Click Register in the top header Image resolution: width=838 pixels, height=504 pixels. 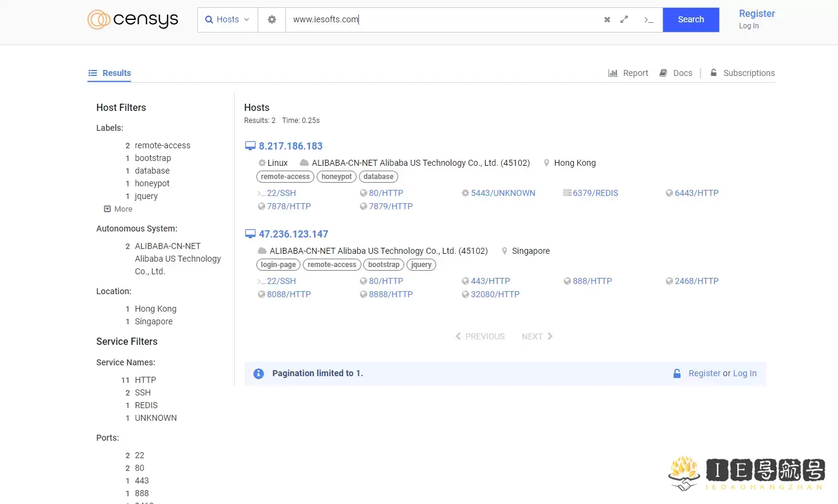[757, 14]
